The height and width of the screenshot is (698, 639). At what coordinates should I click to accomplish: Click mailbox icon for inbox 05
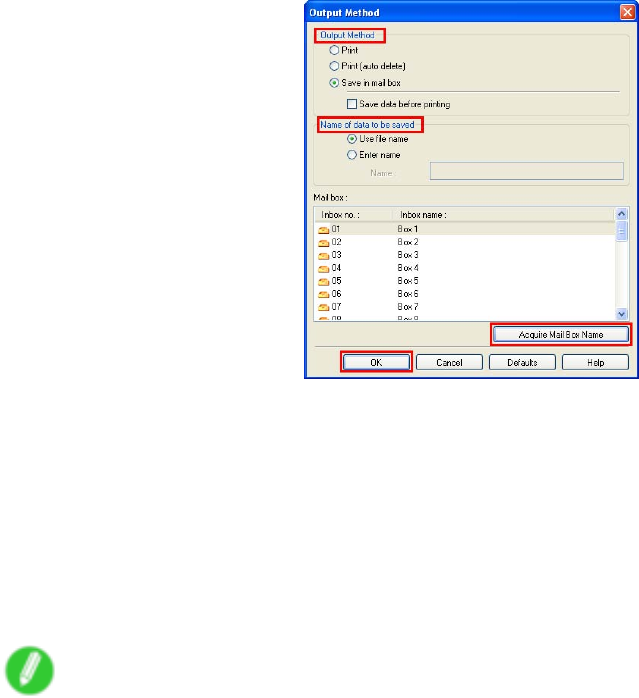coord(324,281)
